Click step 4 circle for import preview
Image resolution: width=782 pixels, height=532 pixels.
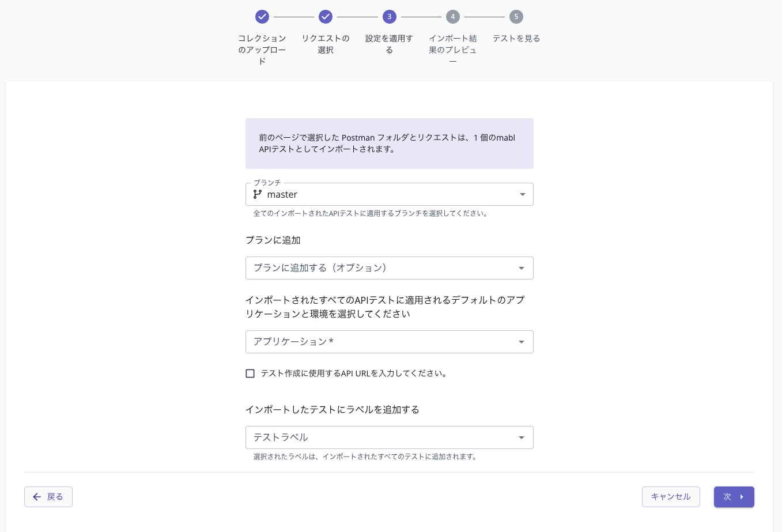point(453,17)
